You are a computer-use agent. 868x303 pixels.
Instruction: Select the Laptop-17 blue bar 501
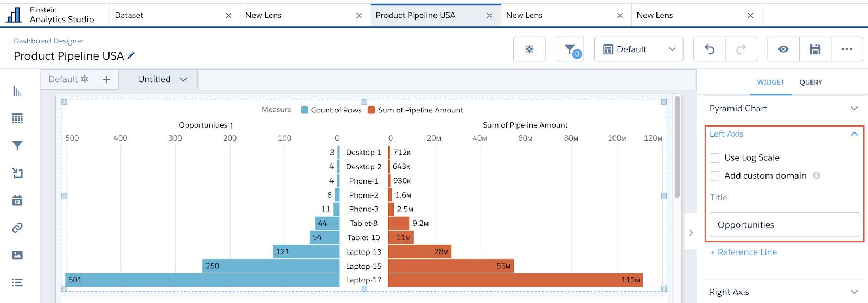tap(202, 280)
